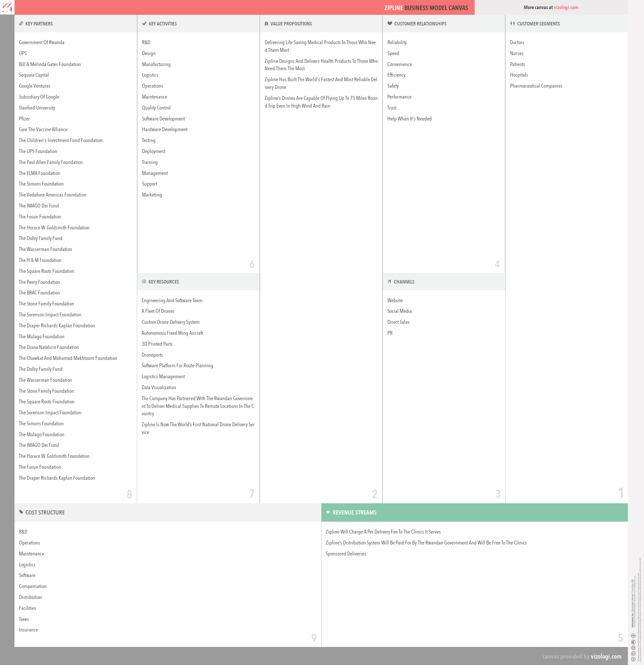Click the Customer Segments people icon

(512, 24)
